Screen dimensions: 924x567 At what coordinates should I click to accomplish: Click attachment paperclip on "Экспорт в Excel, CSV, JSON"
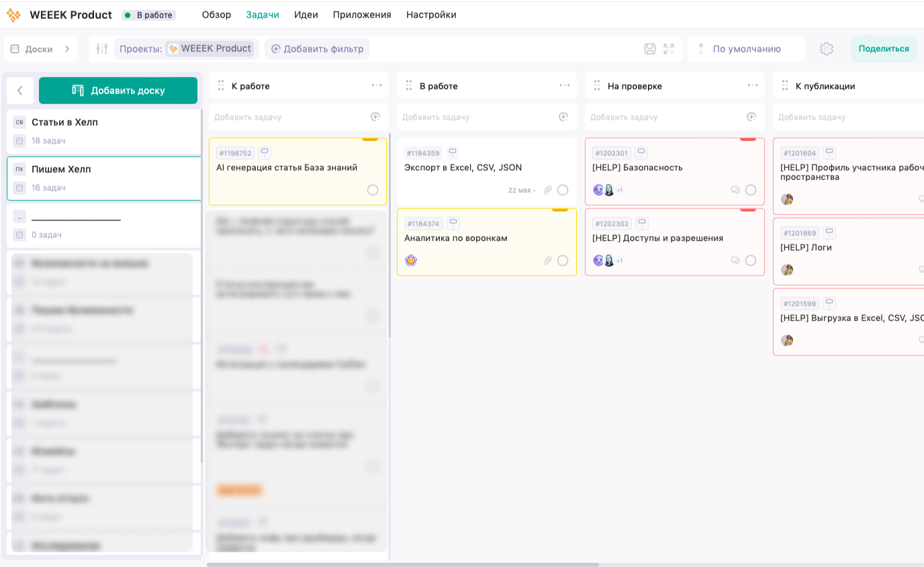click(x=548, y=190)
